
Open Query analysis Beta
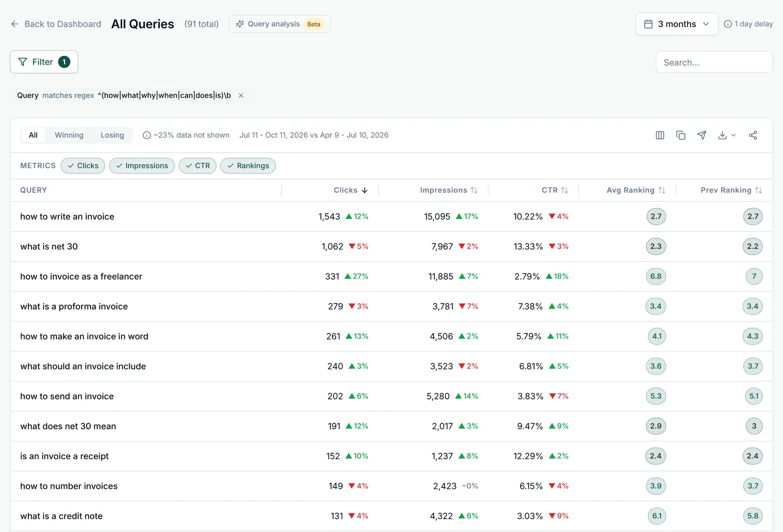(279, 24)
